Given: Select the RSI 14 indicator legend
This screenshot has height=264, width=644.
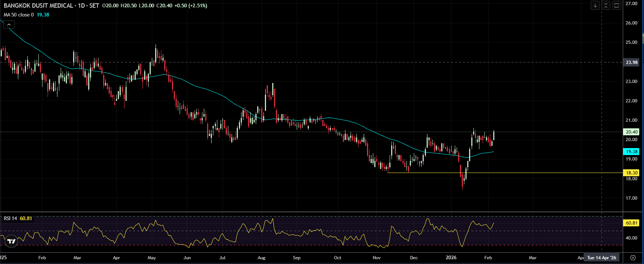Looking at the screenshot, I should pos(10,219).
